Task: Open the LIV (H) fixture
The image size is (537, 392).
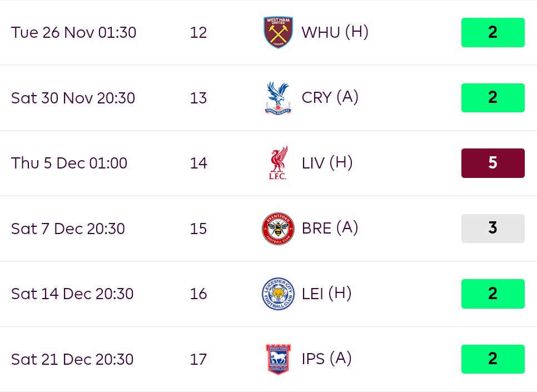Action: (327, 163)
